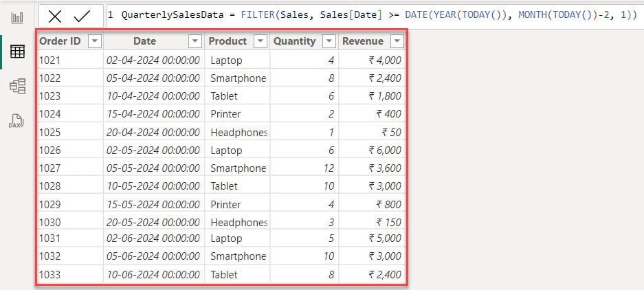This screenshot has height=290, width=644.
Task: Select the revenue cell ₹ 800
Action: point(372,204)
